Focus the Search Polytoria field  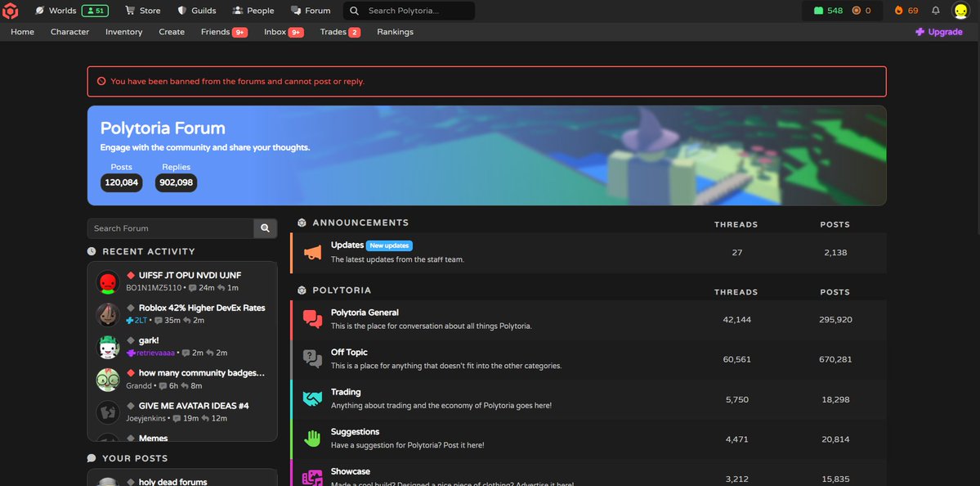[409, 11]
